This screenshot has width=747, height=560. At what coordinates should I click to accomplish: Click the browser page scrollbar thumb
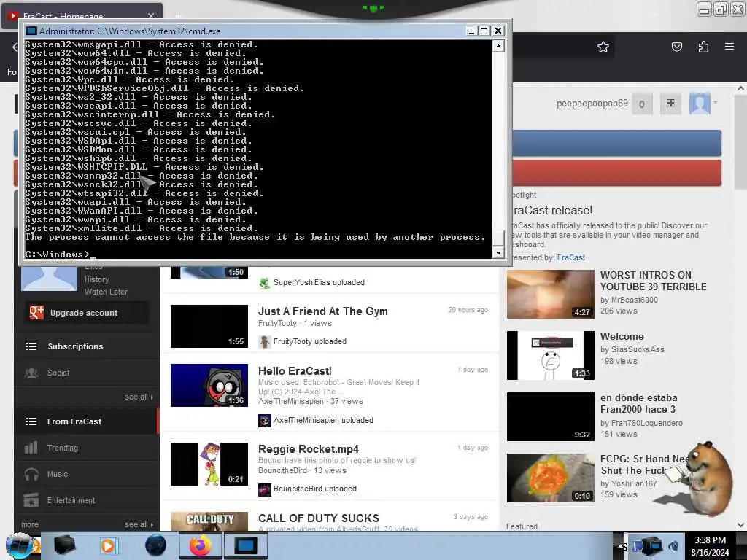(740, 143)
